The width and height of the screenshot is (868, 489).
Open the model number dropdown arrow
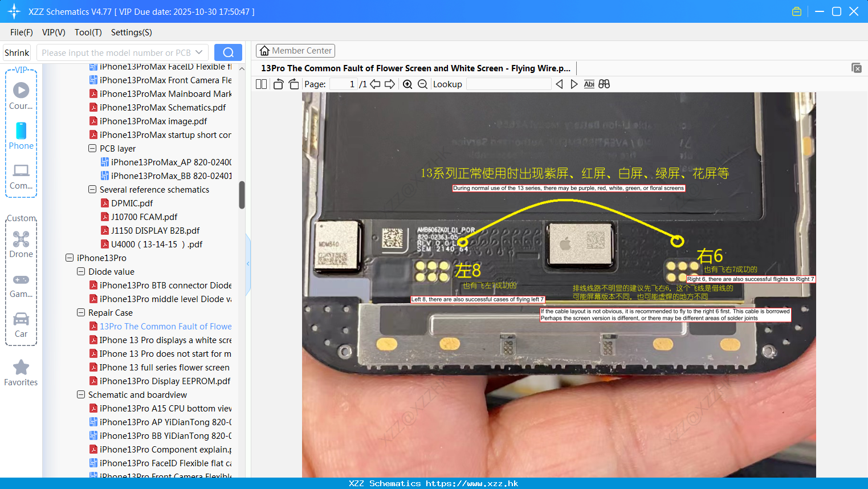point(199,52)
